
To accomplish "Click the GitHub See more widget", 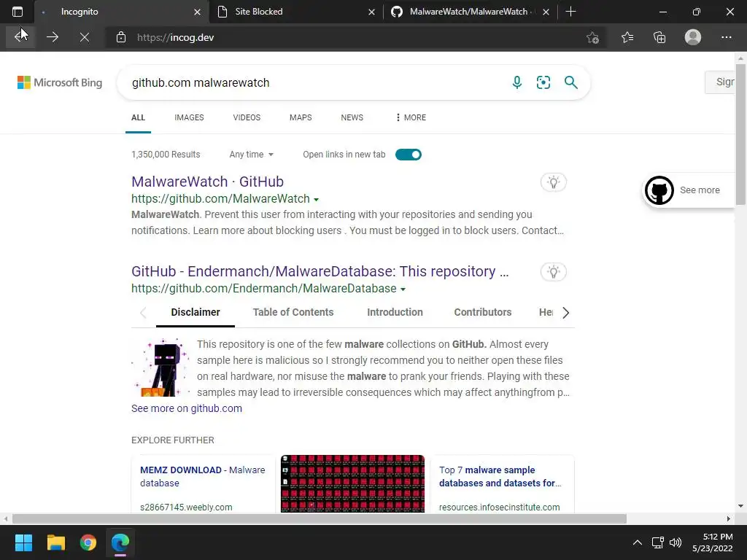I will (x=689, y=190).
